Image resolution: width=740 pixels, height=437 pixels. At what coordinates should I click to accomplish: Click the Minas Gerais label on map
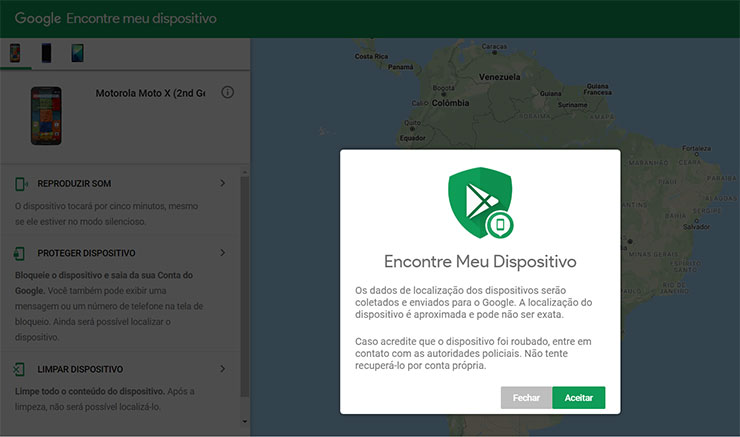pyautogui.click(x=653, y=254)
